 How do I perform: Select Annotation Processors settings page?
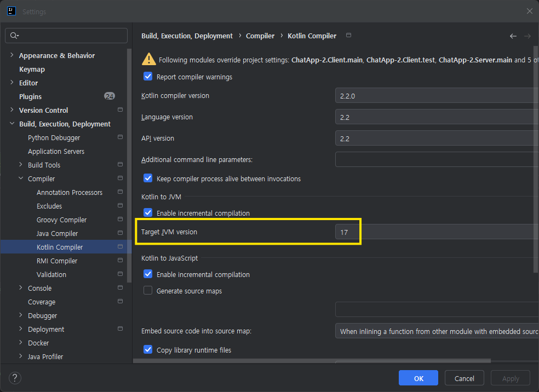pyautogui.click(x=70, y=192)
